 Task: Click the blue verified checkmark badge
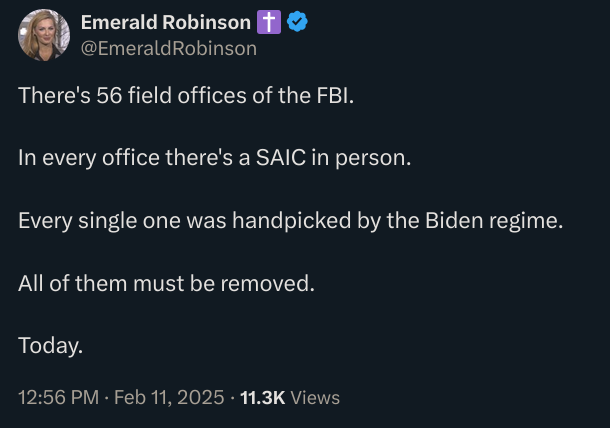tap(297, 22)
